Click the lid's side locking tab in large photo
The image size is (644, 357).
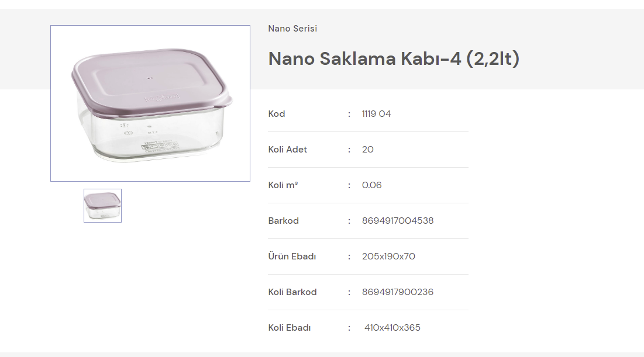point(227,101)
